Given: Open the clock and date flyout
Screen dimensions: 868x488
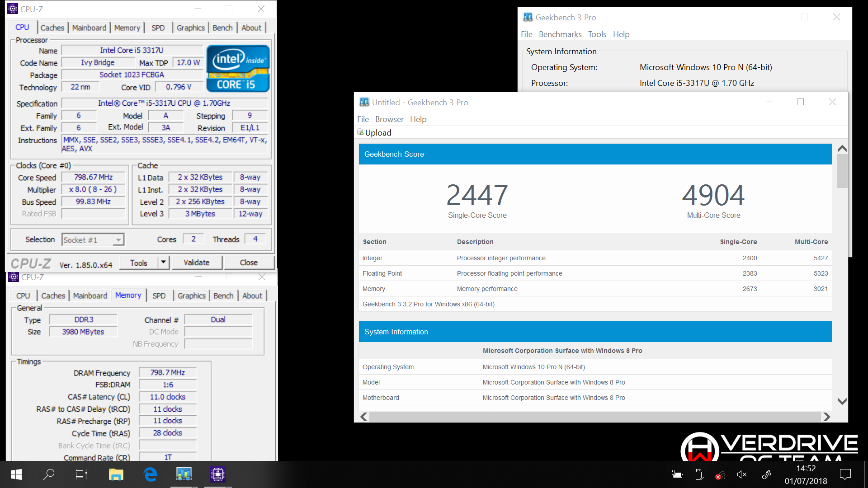Looking at the screenshot, I should pos(806,475).
